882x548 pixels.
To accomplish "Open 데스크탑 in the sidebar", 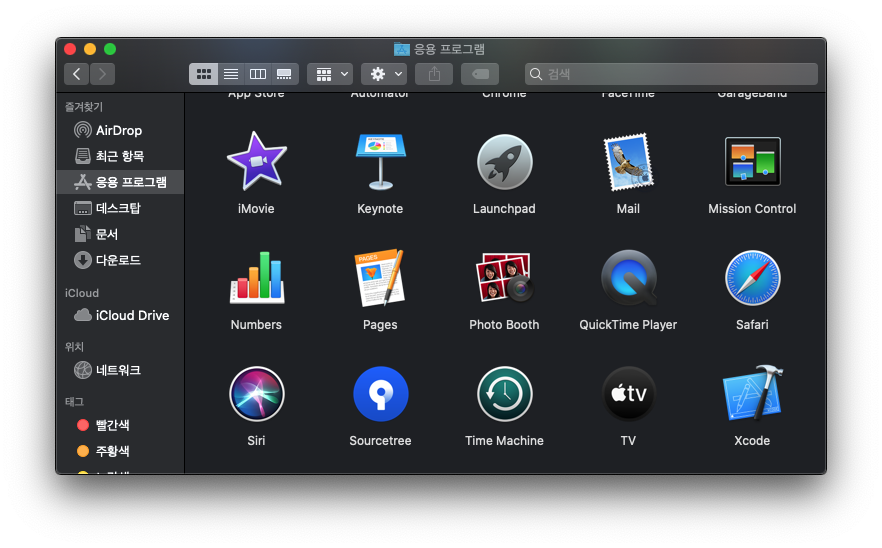I will click(120, 208).
